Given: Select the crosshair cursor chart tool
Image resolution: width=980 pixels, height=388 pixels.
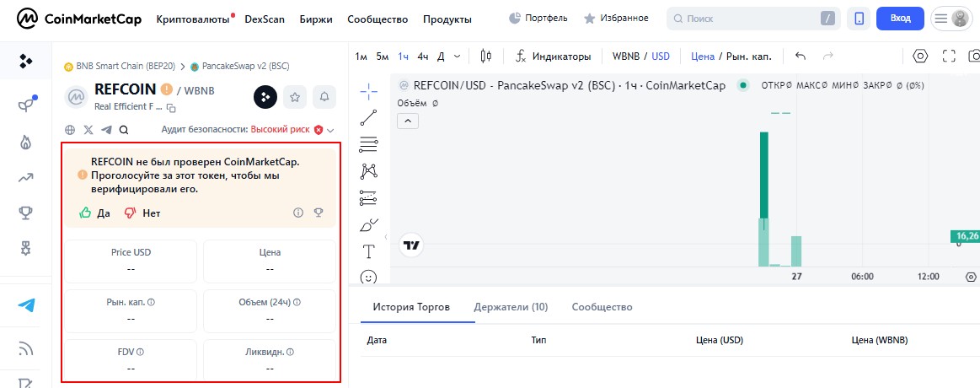Looking at the screenshot, I should (369, 91).
